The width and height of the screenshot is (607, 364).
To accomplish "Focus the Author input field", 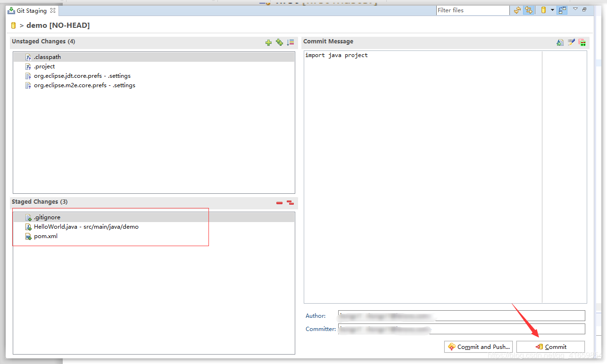I will pyautogui.click(x=462, y=315).
